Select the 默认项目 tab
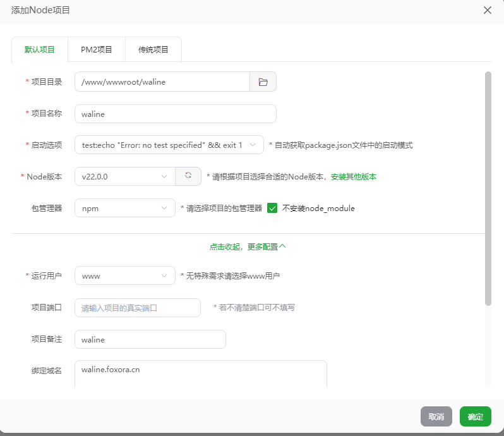 (x=40, y=49)
